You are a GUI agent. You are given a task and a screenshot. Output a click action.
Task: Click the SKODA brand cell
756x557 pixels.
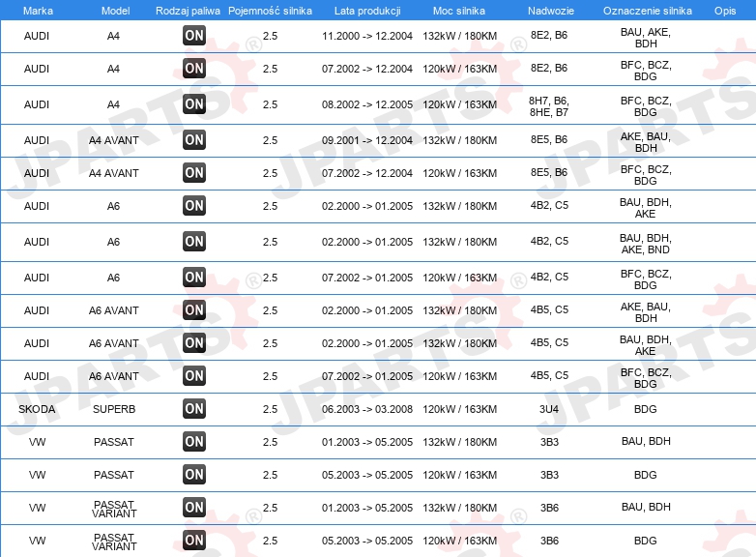(x=37, y=409)
